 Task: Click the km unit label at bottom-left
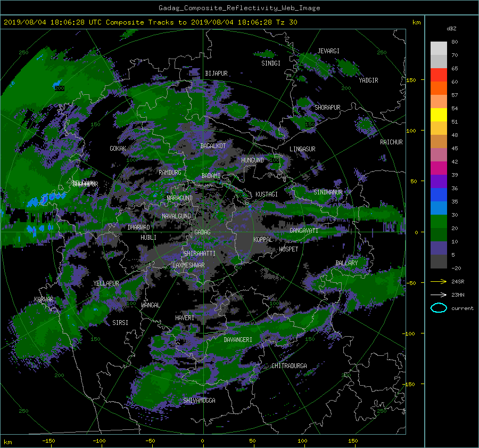(7, 442)
